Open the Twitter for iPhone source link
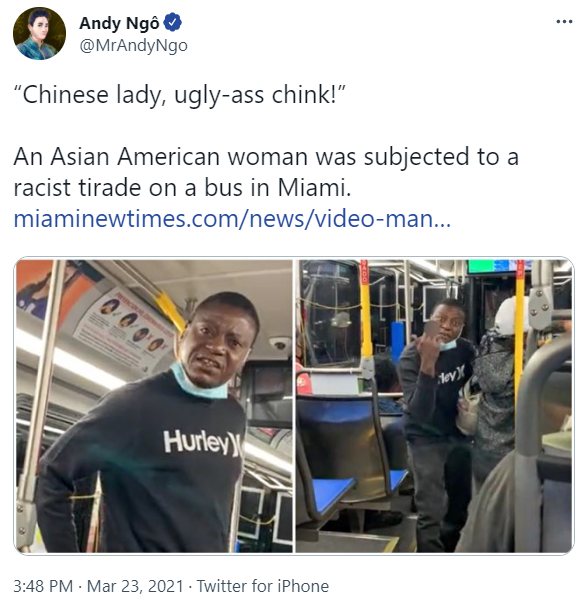Screen dimensions: 585x607 pos(263,586)
